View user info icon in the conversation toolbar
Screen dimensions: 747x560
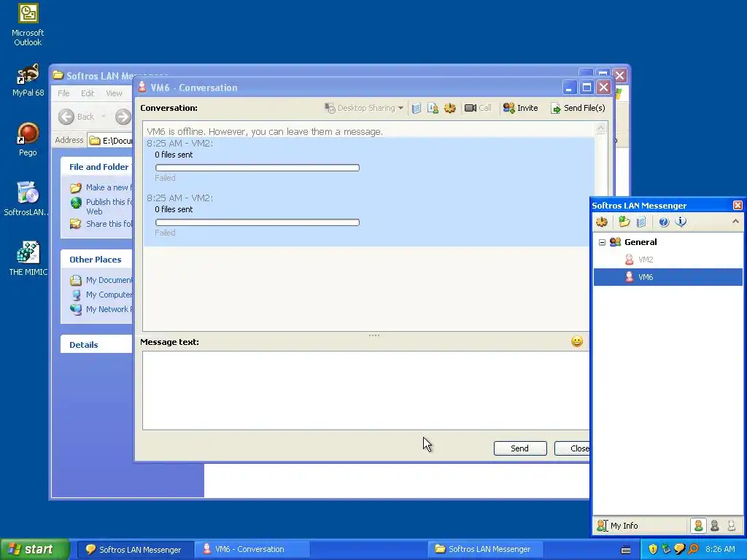tap(433, 108)
